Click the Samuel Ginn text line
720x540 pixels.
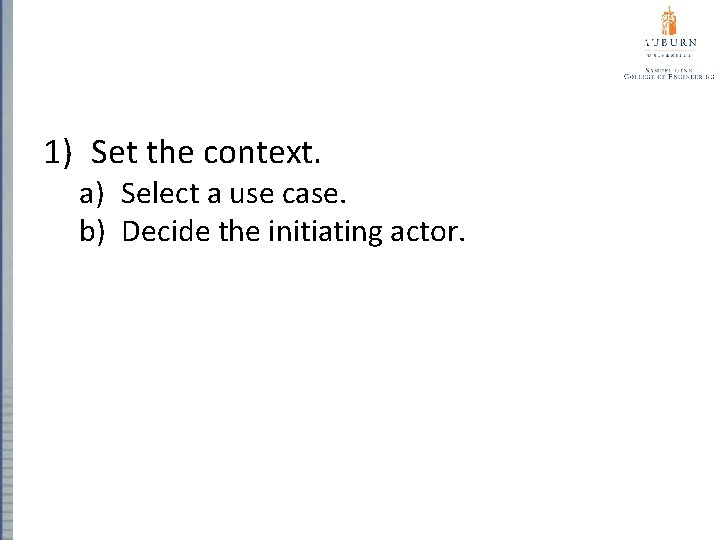669,68
